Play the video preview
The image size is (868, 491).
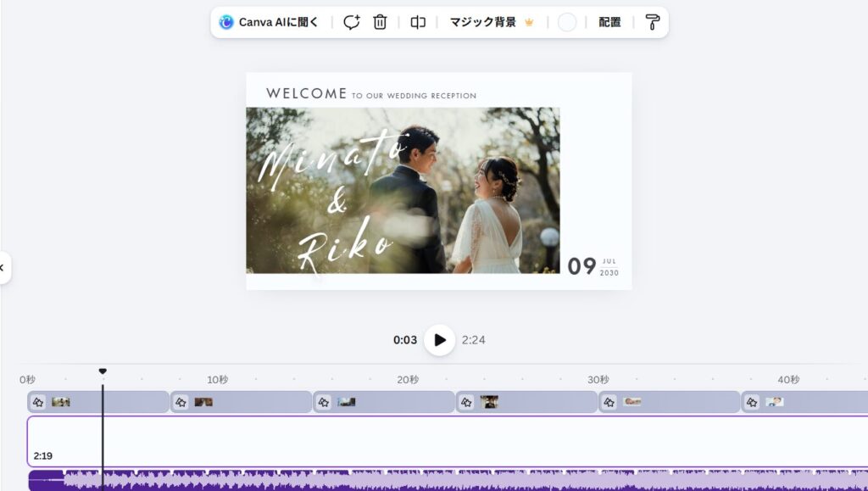pyautogui.click(x=439, y=340)
